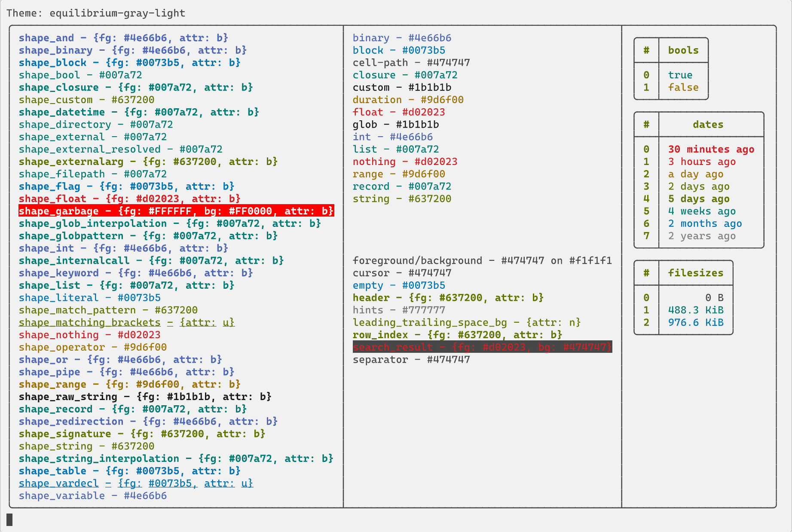The width and height of the screenshot is (792, 532).
Task: Select the 'true' value in bools table
Action: [x=680, y=75]
